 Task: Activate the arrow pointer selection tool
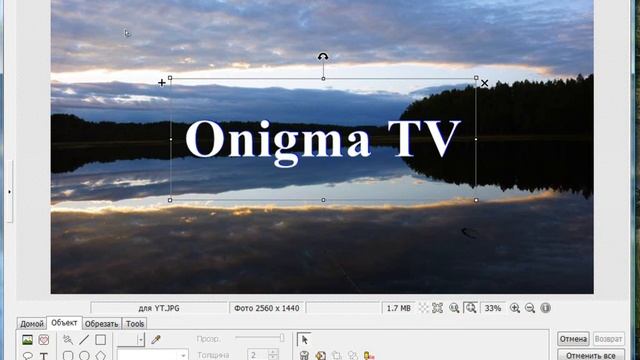click(x=304, y=340)
